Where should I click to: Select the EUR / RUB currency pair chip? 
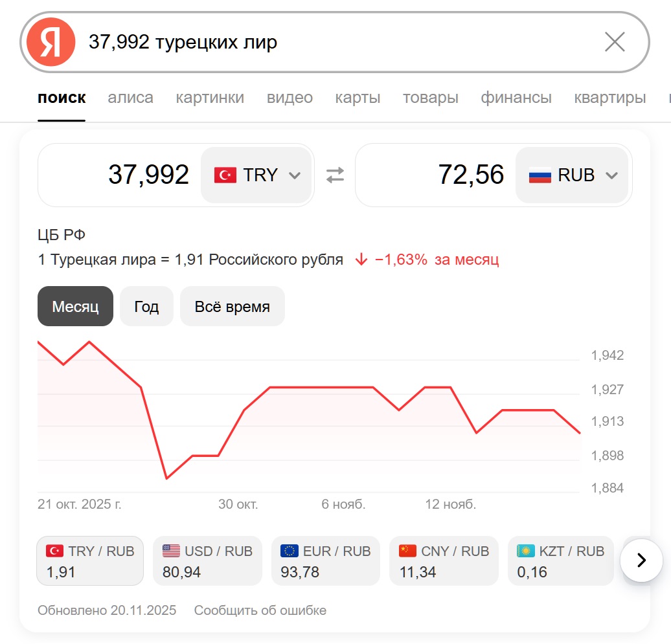pyautogui.click(x=326, y=561)
